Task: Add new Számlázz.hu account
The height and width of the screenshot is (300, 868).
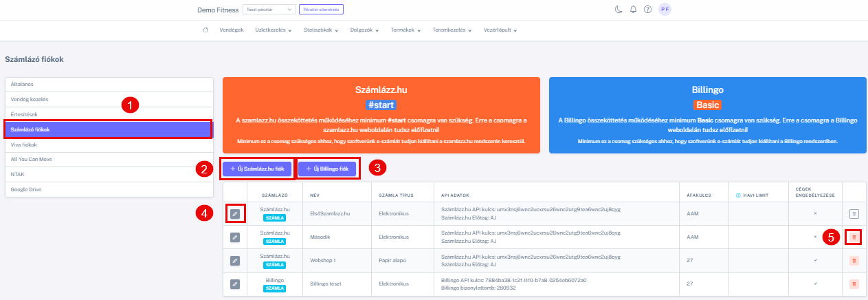Action: coord(257,169)
